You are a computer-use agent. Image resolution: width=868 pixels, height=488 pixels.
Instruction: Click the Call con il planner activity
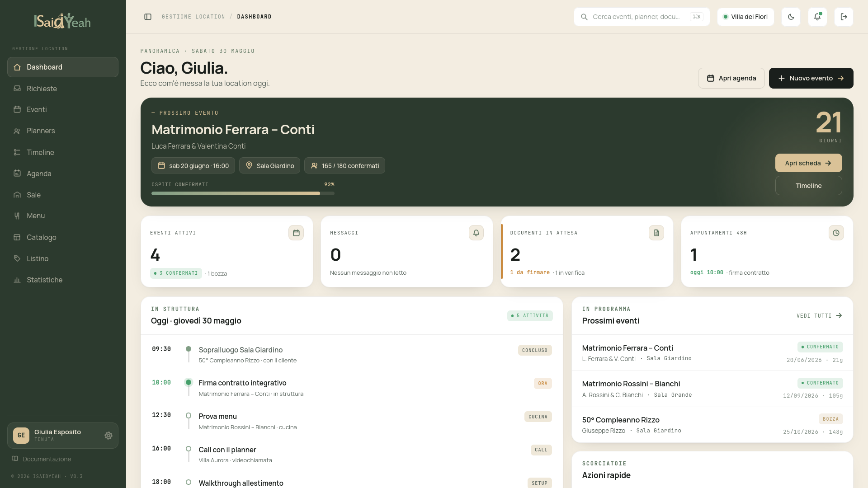click(352, 454)
